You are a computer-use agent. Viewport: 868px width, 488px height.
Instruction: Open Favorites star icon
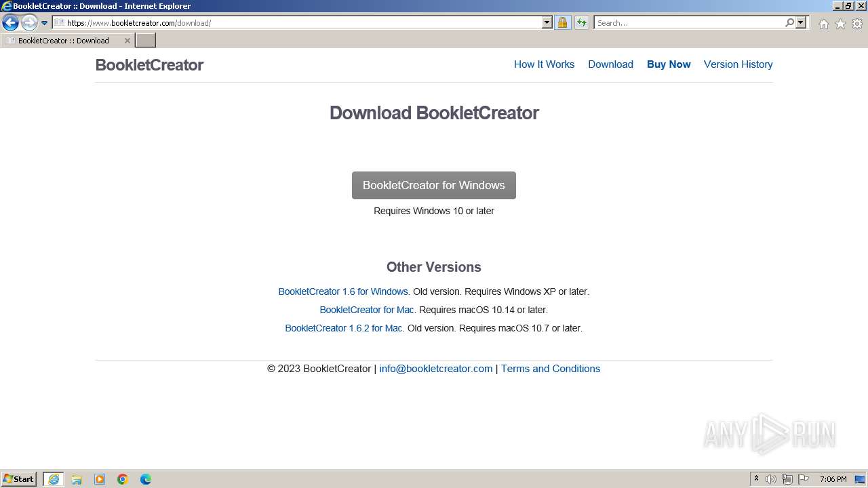[840, 24]
